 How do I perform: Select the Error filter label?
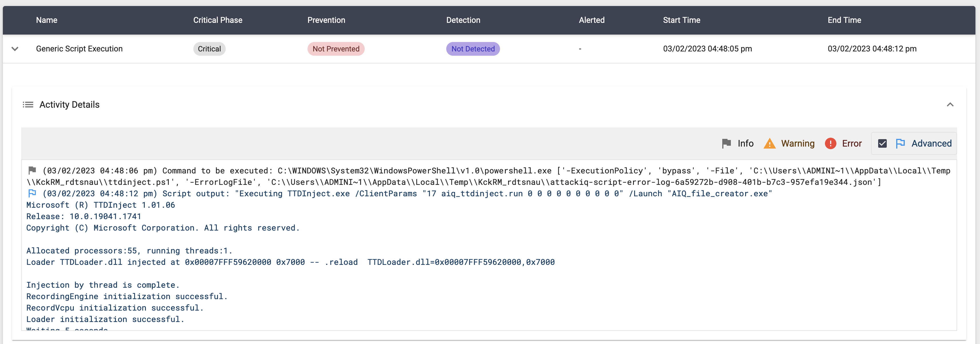coord(851,143)
